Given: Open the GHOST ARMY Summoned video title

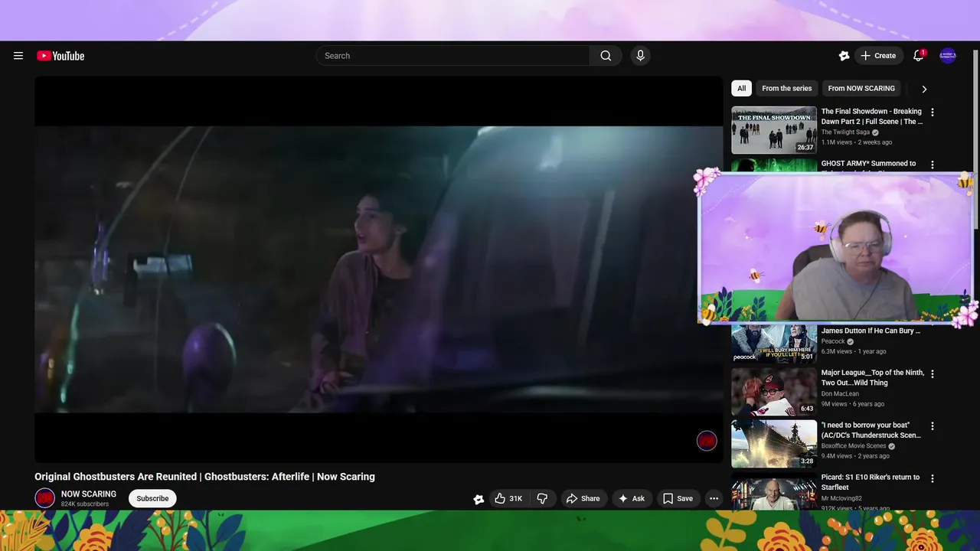Looking at the screenshot, I should (869, 164).
